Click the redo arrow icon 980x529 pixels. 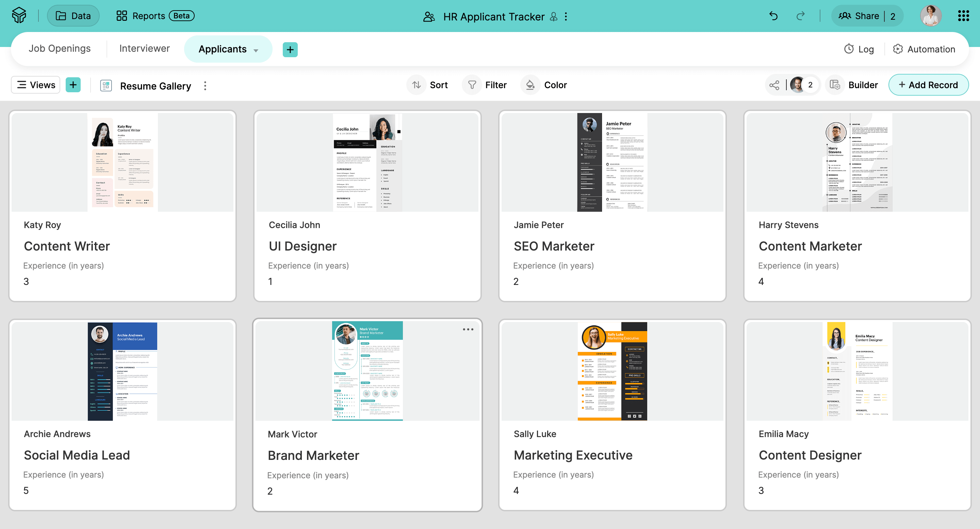coord(800,16)
